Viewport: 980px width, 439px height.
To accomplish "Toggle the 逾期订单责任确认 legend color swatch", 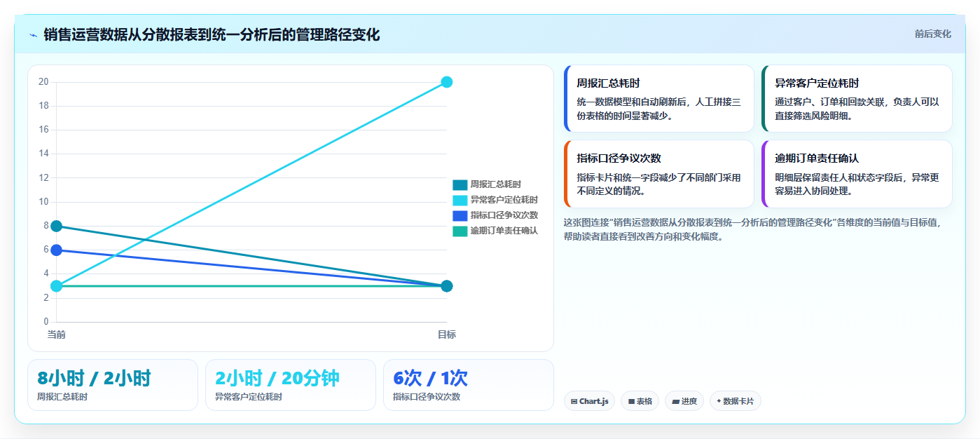I will (x=460, y=231).
